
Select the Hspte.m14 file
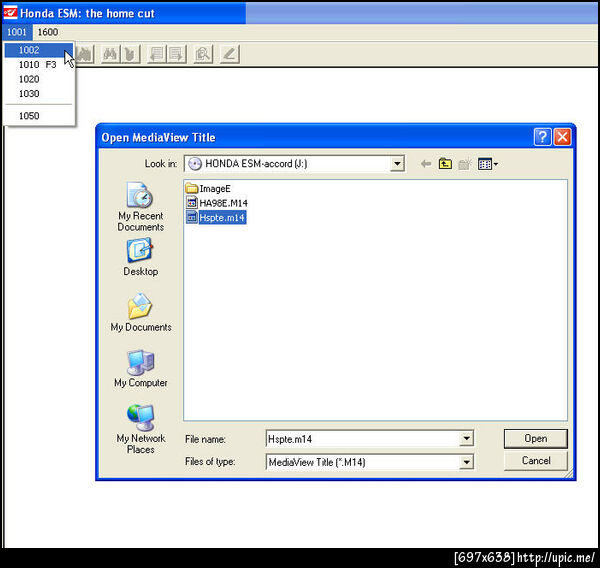pos(216,217)
